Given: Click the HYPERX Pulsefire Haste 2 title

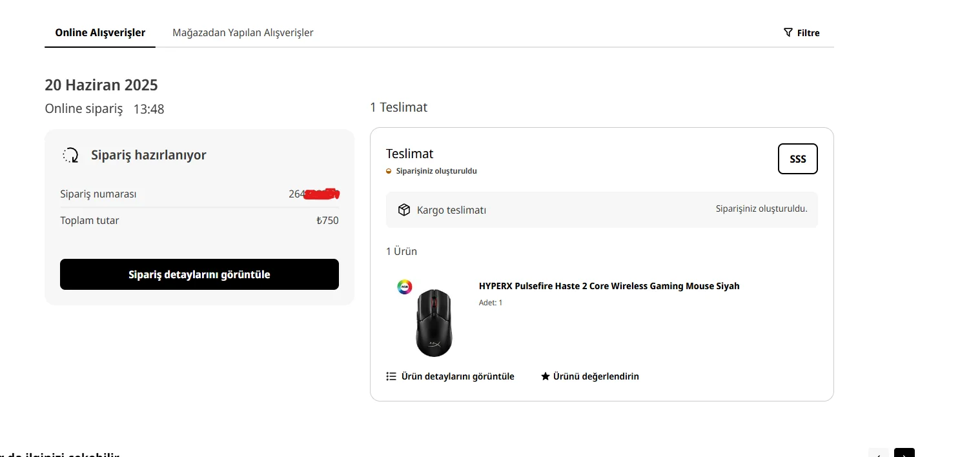Looking at the screenshot, I should (609, 286).
